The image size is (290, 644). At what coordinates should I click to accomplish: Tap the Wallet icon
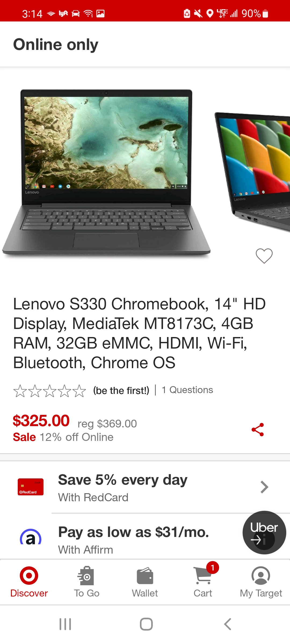point(145,576)
